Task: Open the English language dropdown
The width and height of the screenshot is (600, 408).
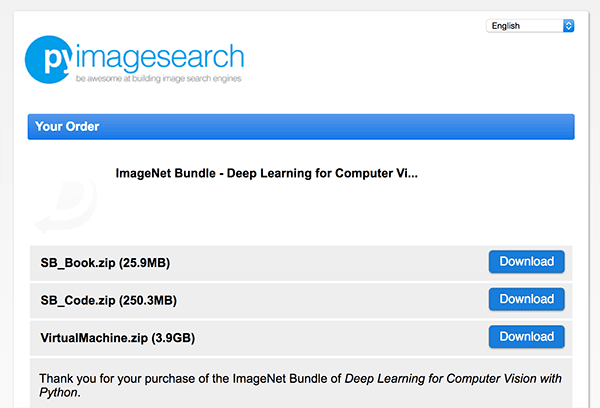Action: [530, 26]
